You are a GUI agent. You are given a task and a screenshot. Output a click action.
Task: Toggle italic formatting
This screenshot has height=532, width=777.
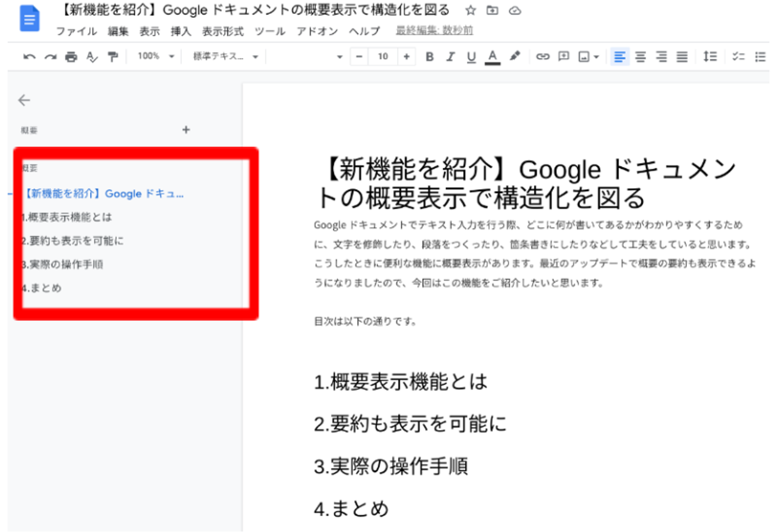450,56
